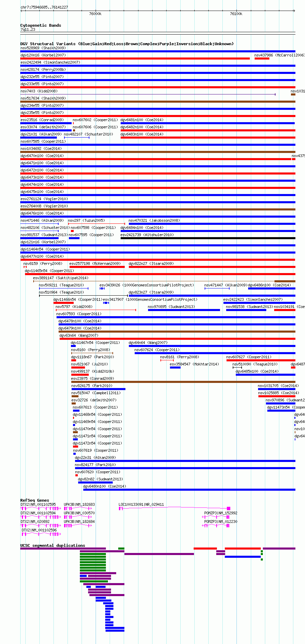This screenshot has width=305, height=644.
Task: Click dgv63n64 (Wang2007) label
Action: pyautogui.click(x=79, y=335)
